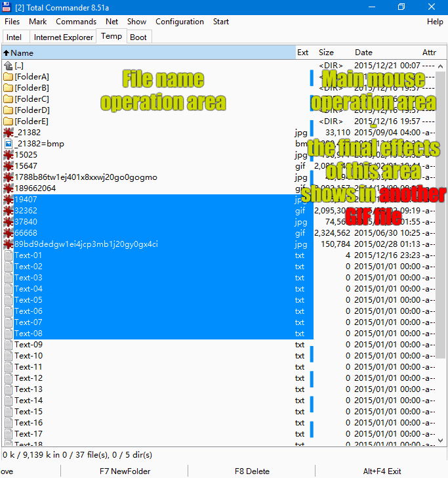The width and height of the screenshot is (448, 478).
Task: Click the image icon beside 19407
Action: pos(9,200)
